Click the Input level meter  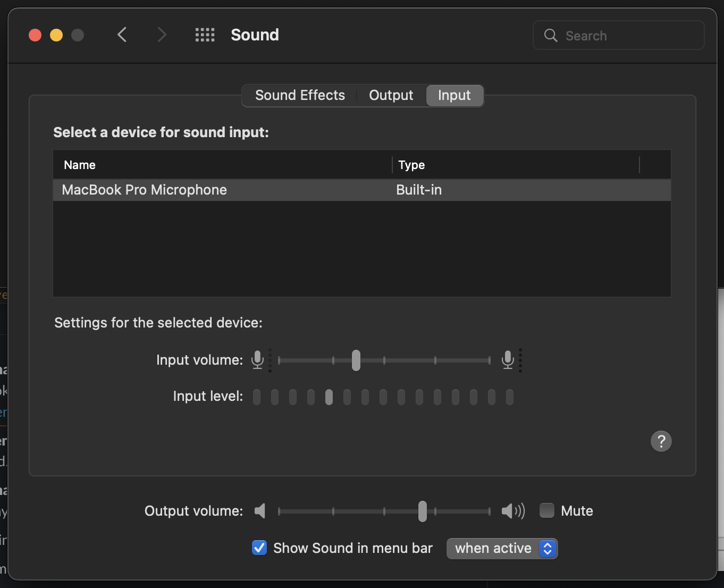[x=383, y=397]
